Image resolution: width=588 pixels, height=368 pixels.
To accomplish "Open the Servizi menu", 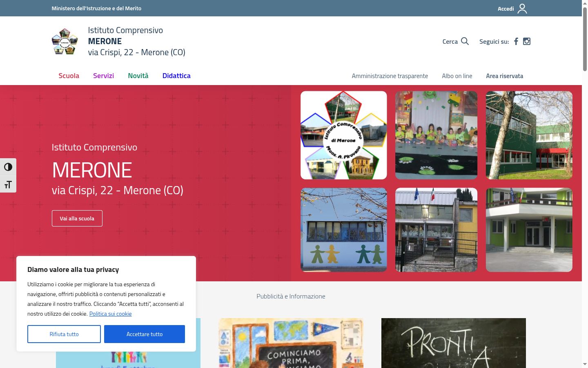I will pos(103,76).
